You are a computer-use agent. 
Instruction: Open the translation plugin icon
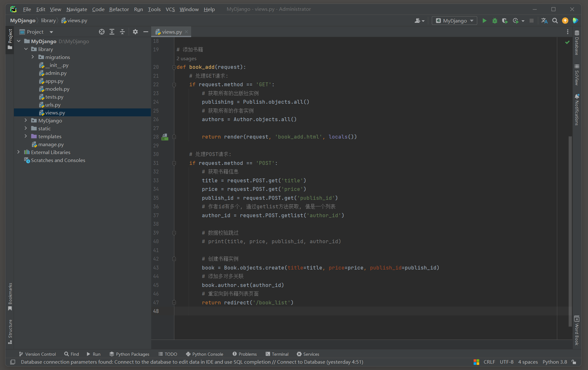tap(544, 21)
